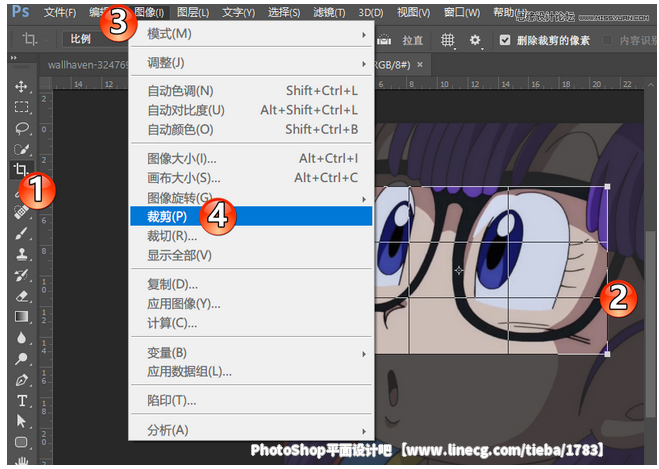The width and height of the screenshot is (659, 469).
Task: Choose 自动颜色(O) menu entry
Action: coord(251,129)
